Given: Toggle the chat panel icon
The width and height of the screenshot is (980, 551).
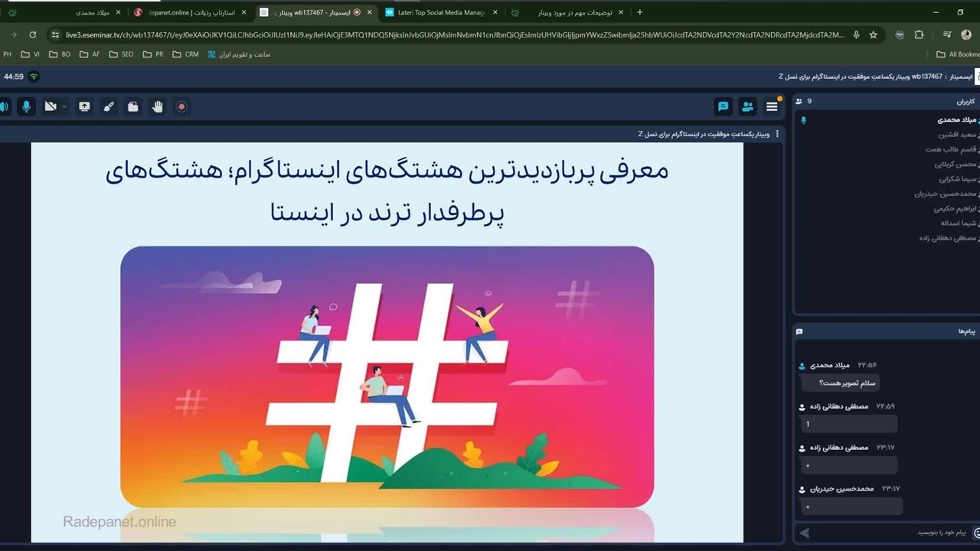Looking at the screenshot, I should pyautogui.click(x=723, y=107).
